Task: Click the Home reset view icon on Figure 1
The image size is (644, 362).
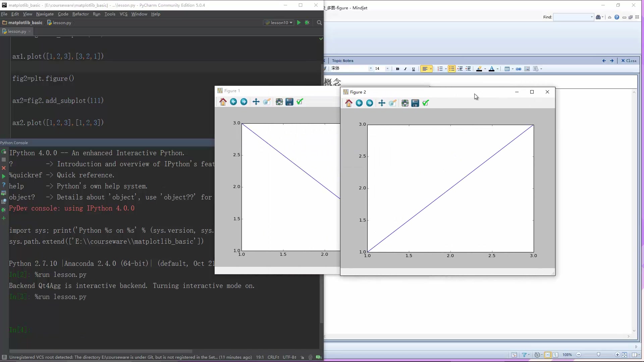Action: 223,102
